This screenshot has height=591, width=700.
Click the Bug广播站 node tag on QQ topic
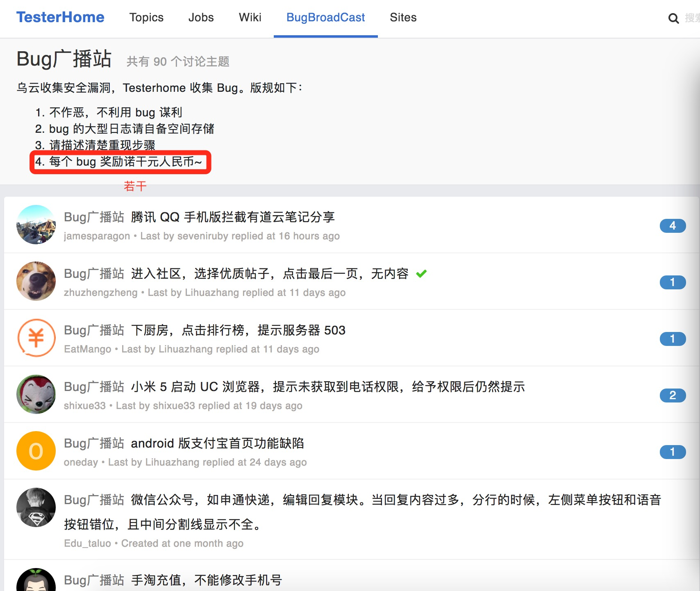click(94, 217)
